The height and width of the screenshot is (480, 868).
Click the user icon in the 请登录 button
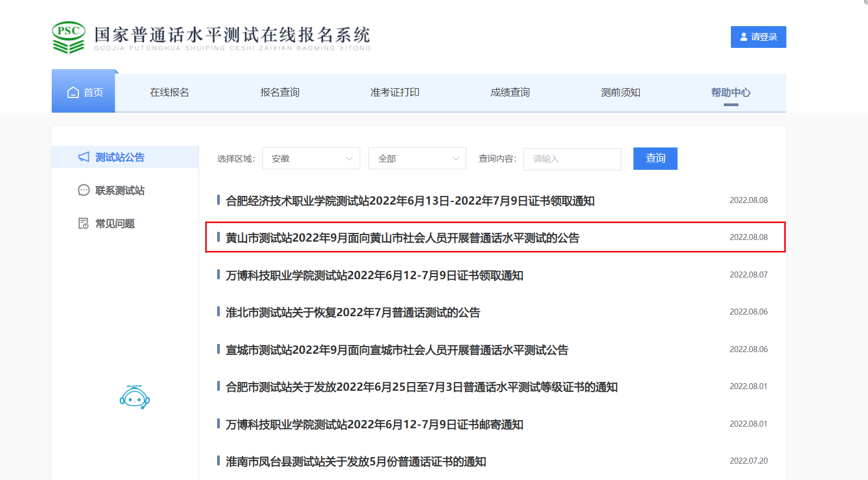pos(744,37)
